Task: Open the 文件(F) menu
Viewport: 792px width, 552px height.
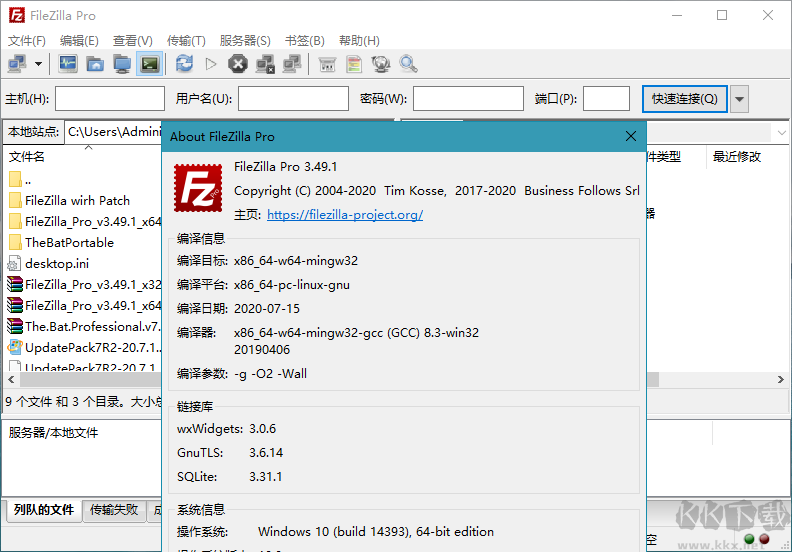Action: [27, 40]
